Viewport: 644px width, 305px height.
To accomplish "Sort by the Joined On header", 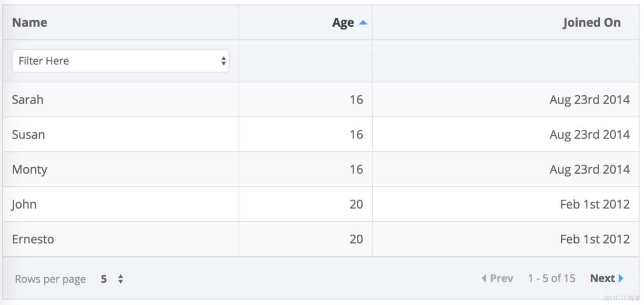I will click(591, 22).
